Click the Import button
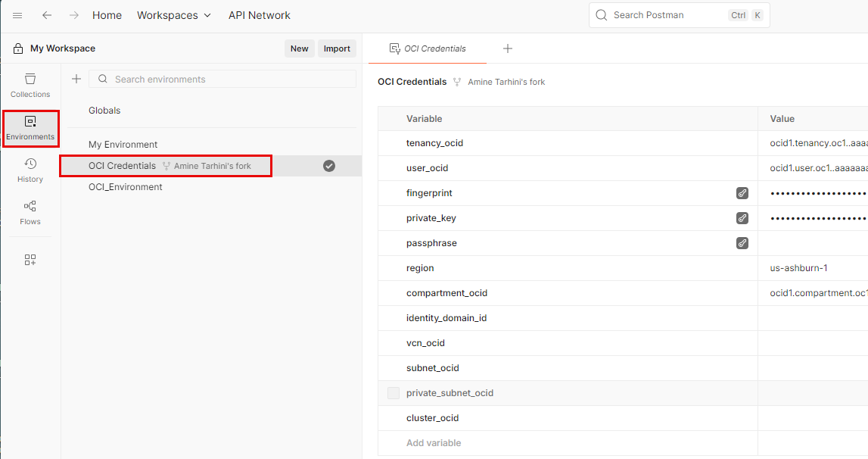The height and width of the screenshot is (459, 868). tap(337, 48)
